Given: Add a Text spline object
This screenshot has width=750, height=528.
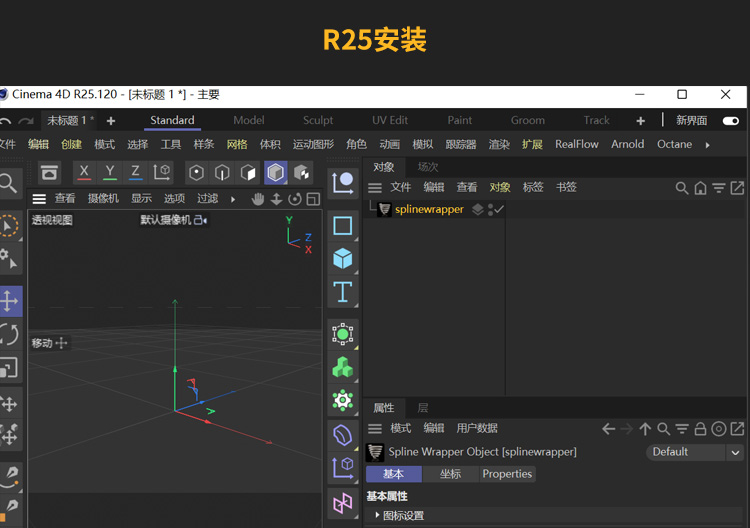Looking at the screenshot, I should 343,292.
